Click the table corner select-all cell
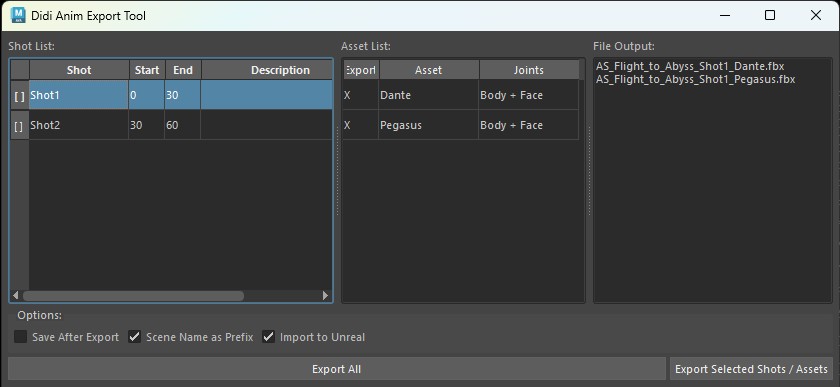 point(20,70)
